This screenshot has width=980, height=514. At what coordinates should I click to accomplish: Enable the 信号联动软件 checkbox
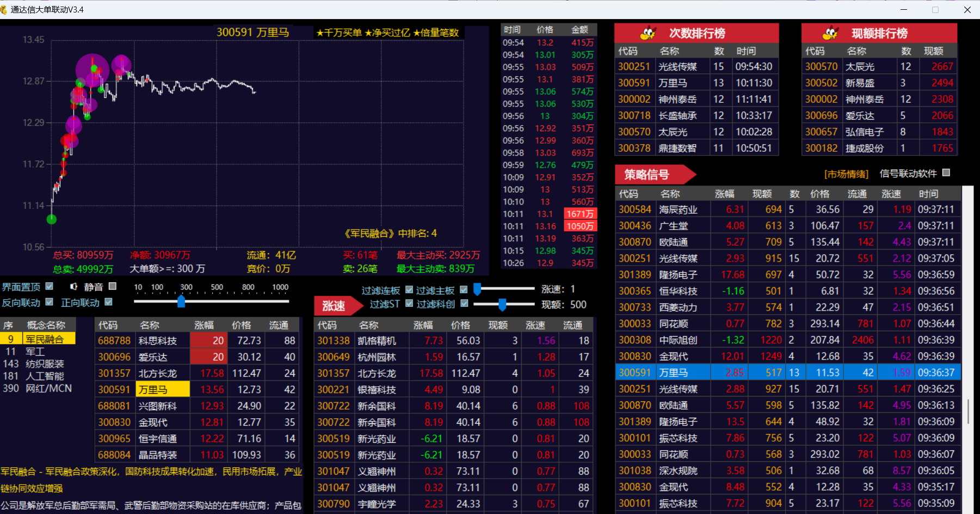(946, 172)
